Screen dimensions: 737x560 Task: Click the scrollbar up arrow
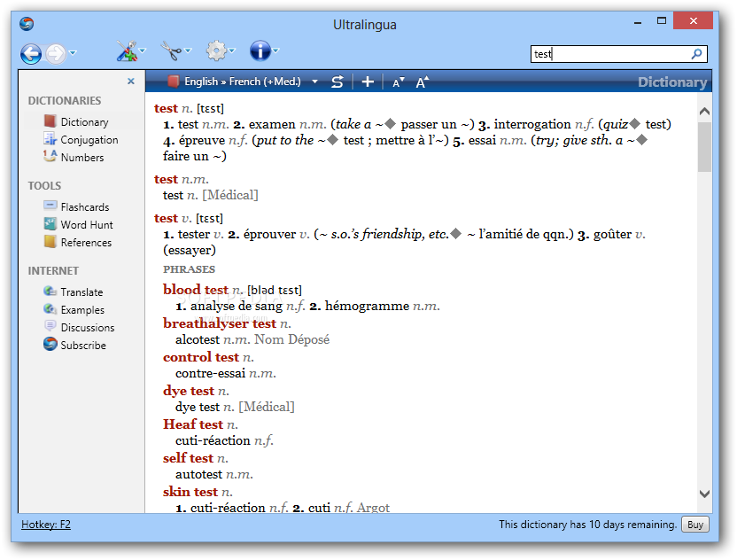pyautogui.click(x=704, y=112)
